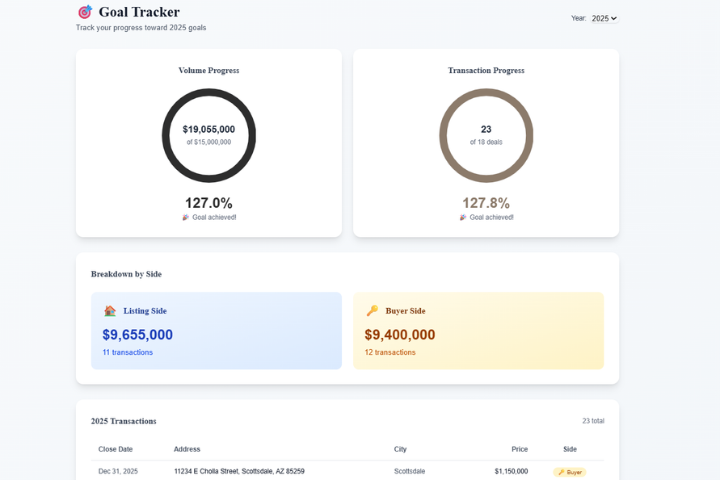Click the Side column header
720x480 pixels.
[x=570, y=449]
